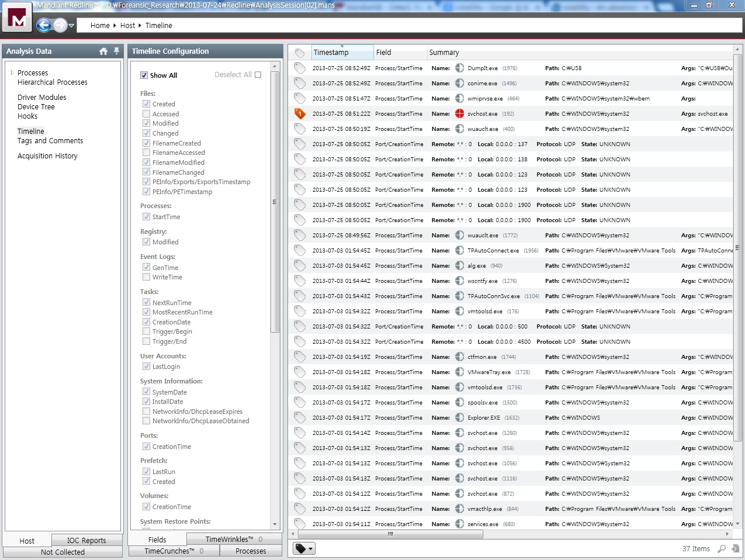Click the orange flagged tag on svchost.exe (192)
Screen dimensions: 745x560
[x=300, y=114]
